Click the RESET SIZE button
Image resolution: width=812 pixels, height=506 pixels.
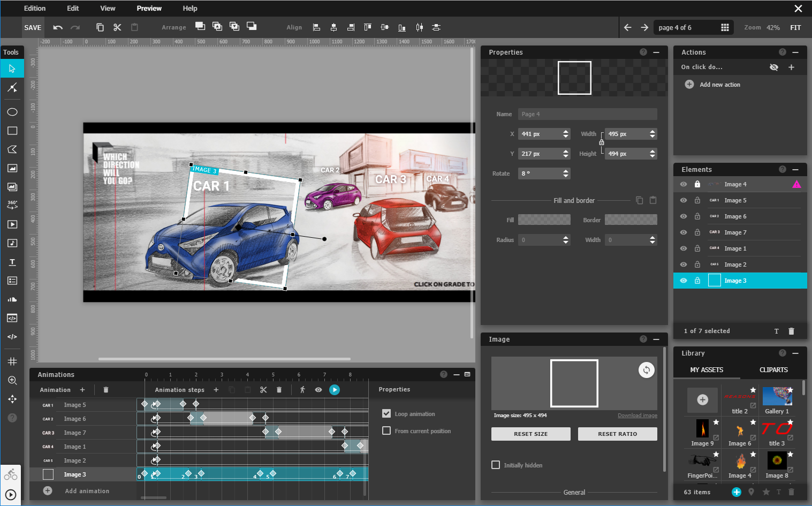530,434
